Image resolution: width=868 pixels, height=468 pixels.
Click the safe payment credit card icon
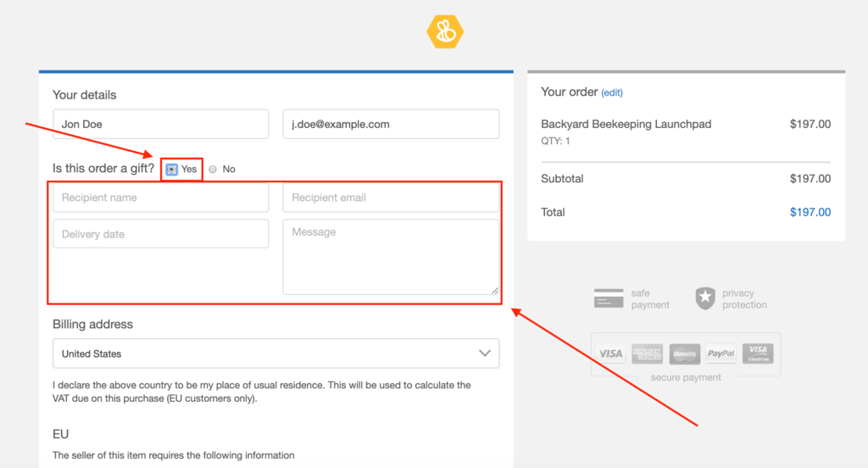609,298
